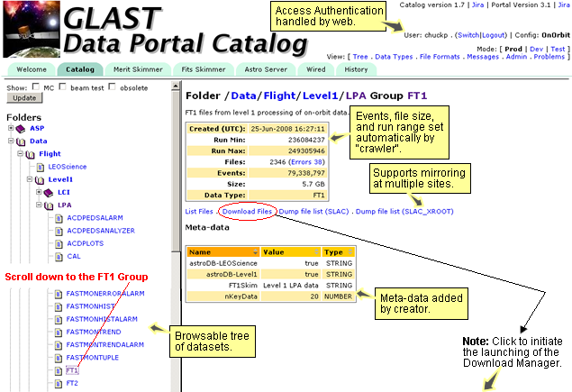Open the Messages view link
Image resolution: width=572 pixels, height=392 pixels.
pyautogui.click(x=483, y=57)
